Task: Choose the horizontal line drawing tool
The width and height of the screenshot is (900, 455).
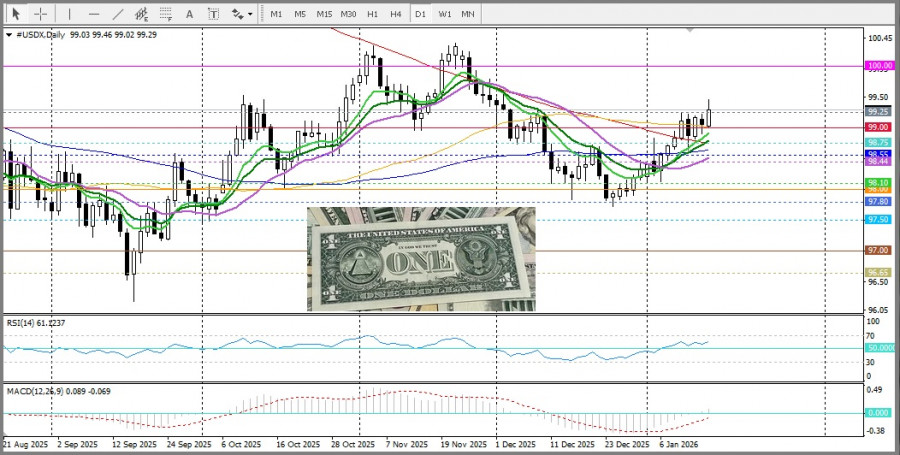Action: [x=94, y=14]
